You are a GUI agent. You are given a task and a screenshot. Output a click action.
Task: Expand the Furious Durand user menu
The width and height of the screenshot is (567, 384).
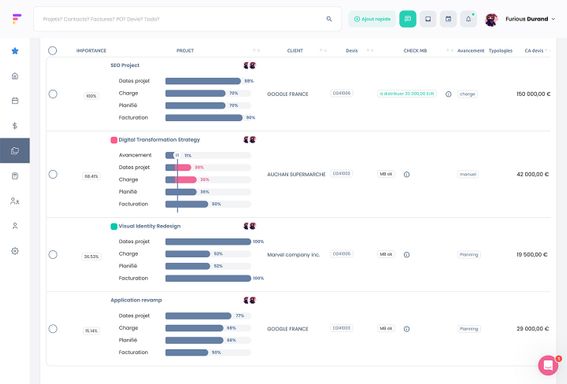click(530, 19)
